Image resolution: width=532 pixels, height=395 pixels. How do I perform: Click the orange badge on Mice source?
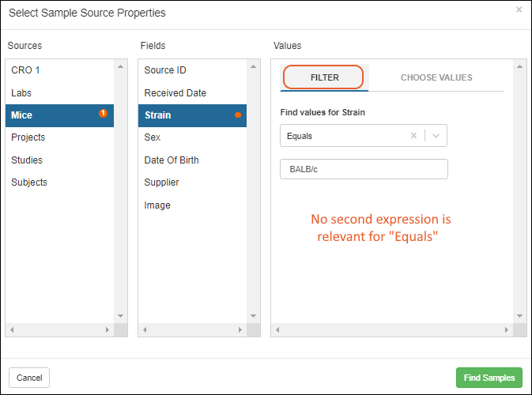tap(103, 113)
